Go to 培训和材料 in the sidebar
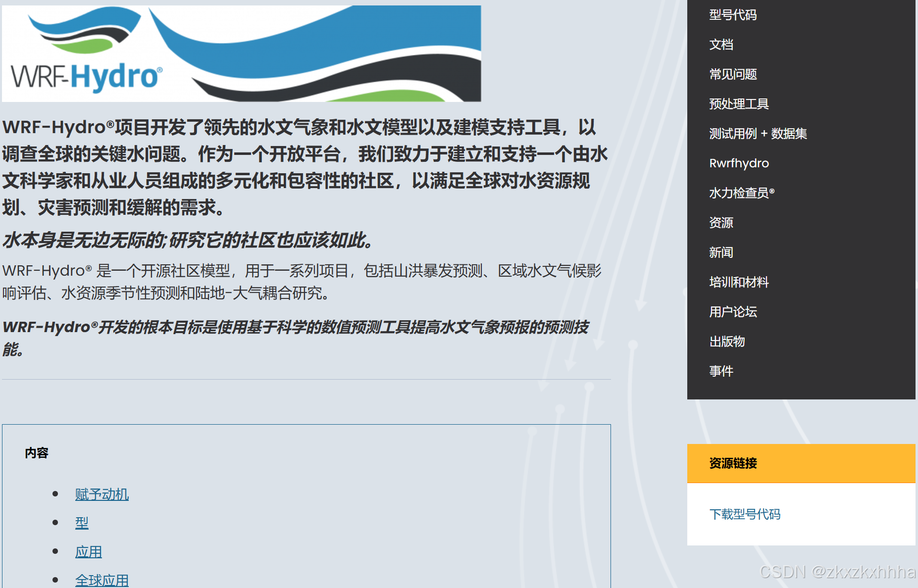Viewport: 918px width, 588px height. coord(739,282)
